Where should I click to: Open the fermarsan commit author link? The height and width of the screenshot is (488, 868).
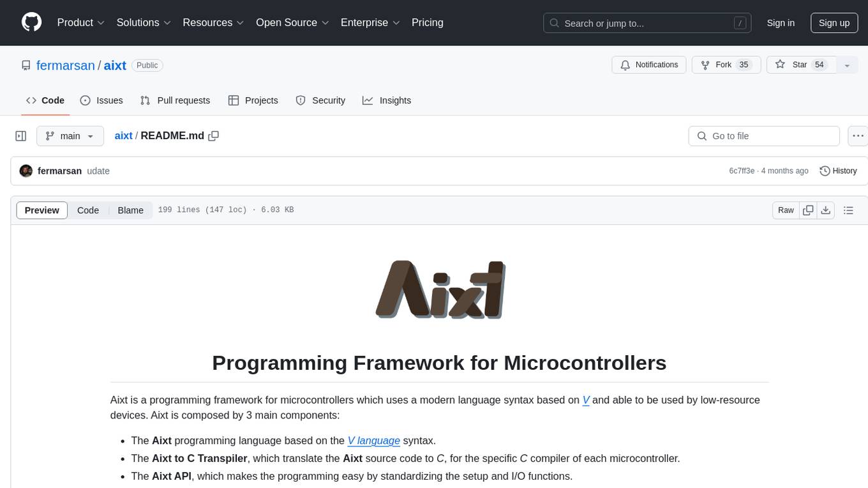point(59,171)
